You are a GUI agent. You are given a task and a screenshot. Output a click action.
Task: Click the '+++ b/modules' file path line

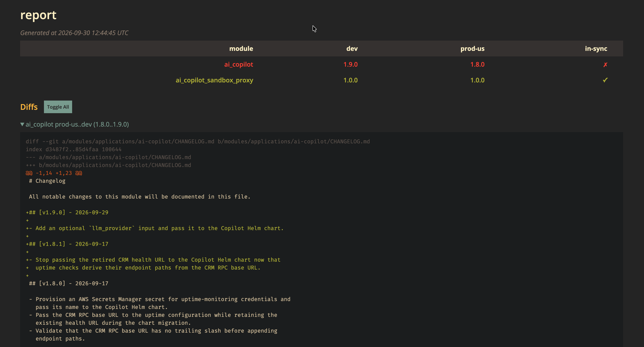[x=108, y=165]
